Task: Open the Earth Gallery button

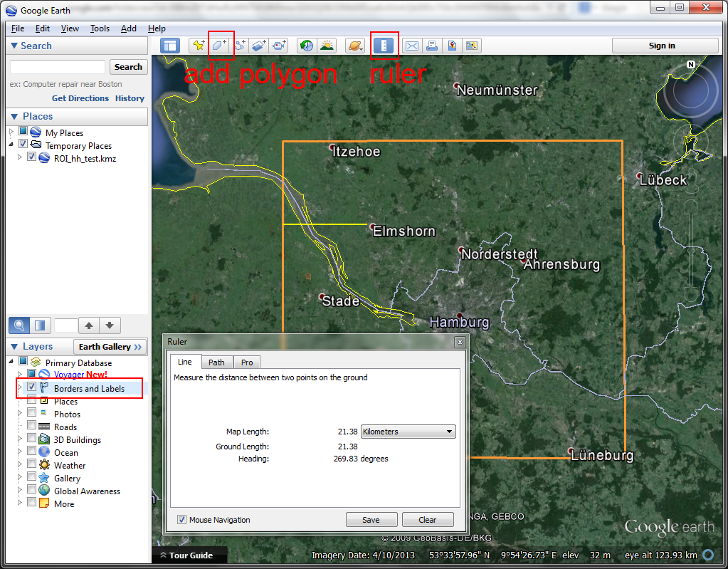Action: coord(110,347)
